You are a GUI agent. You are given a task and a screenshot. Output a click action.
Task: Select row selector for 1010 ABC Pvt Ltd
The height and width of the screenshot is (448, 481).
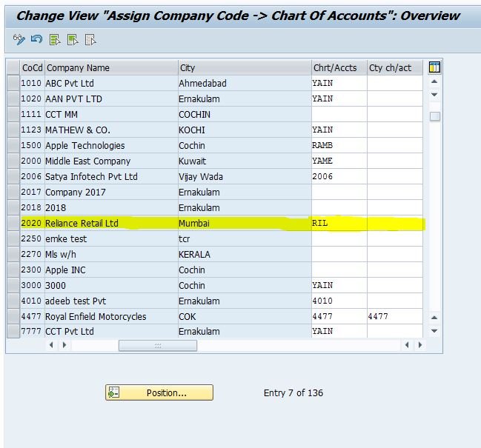coord(13,83)
